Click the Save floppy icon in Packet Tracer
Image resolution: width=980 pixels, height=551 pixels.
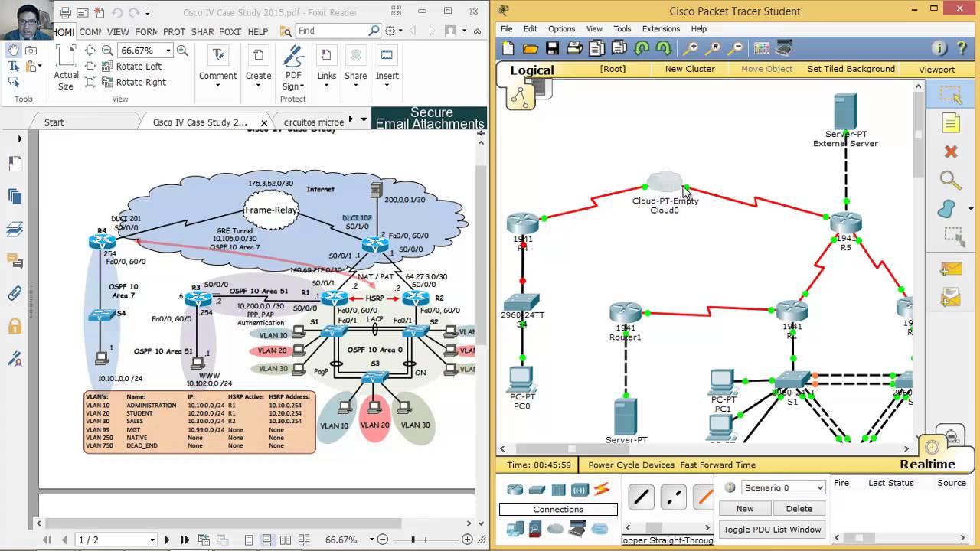point(552,48)
